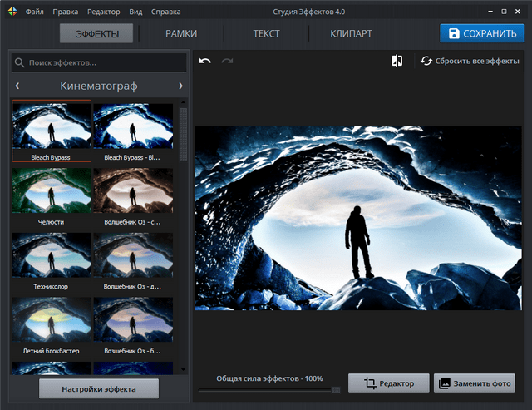Go to the next effect category arrow

[x=180, y=86]
